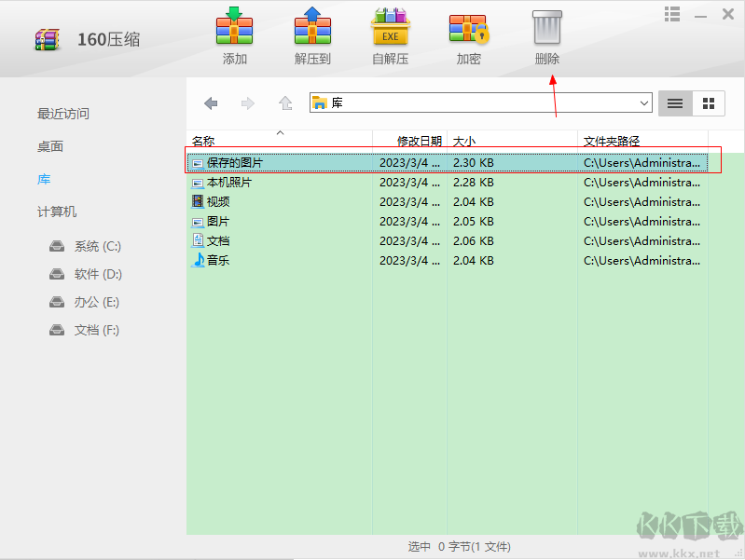Open System (C:) drive

tap(97, 246)
